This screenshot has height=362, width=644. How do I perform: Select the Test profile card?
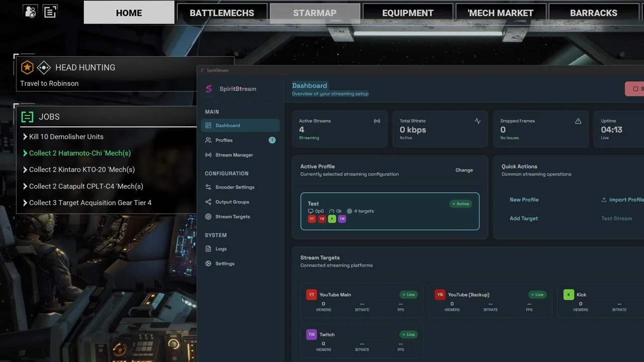click(x=390, y=211)
